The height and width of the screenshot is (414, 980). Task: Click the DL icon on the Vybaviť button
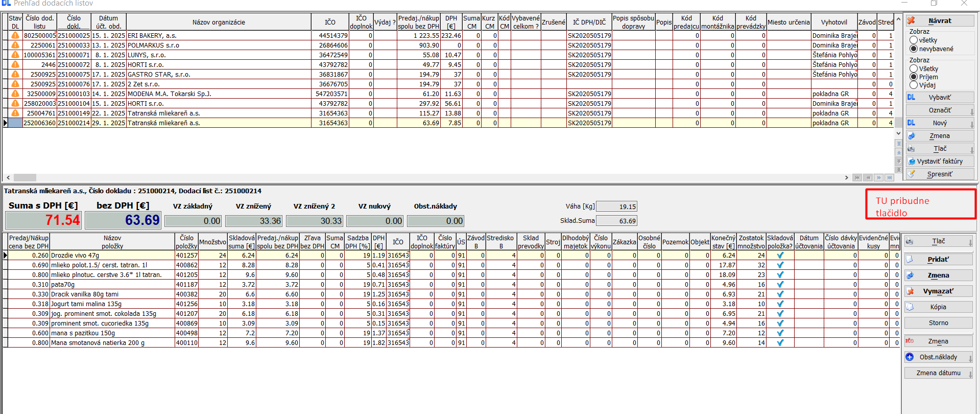click(x=912, y=97)
